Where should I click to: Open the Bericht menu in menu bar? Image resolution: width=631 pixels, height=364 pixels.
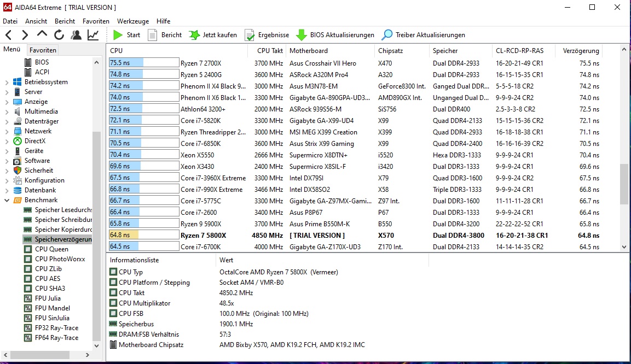coord(65,21)
